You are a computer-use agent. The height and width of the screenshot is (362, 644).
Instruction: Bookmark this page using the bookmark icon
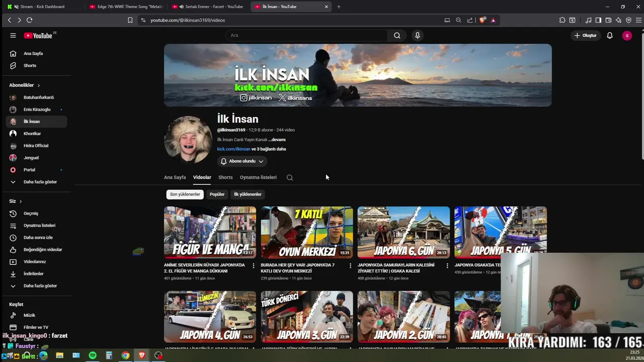click(130, 20)
